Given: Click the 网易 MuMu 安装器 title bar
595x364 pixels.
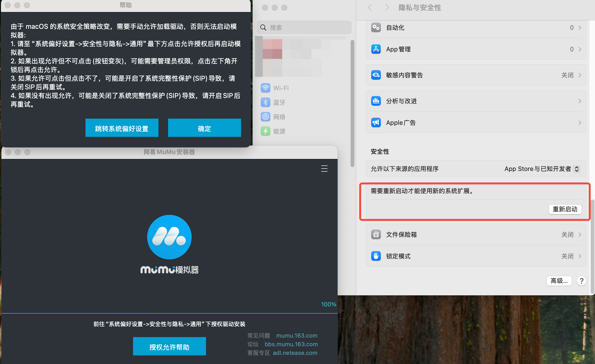Looking at the screenshot, I should pyautogui.click(x=169, y=152).
